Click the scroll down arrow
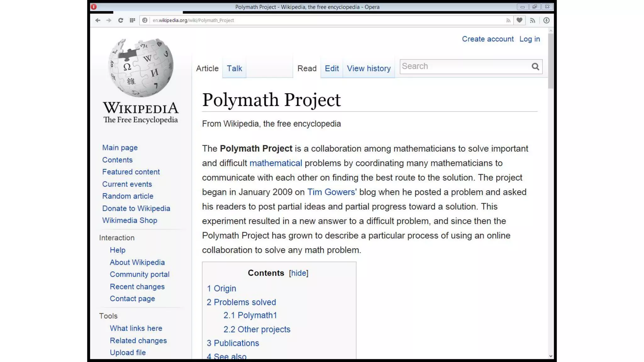 [x=550, y=356]
